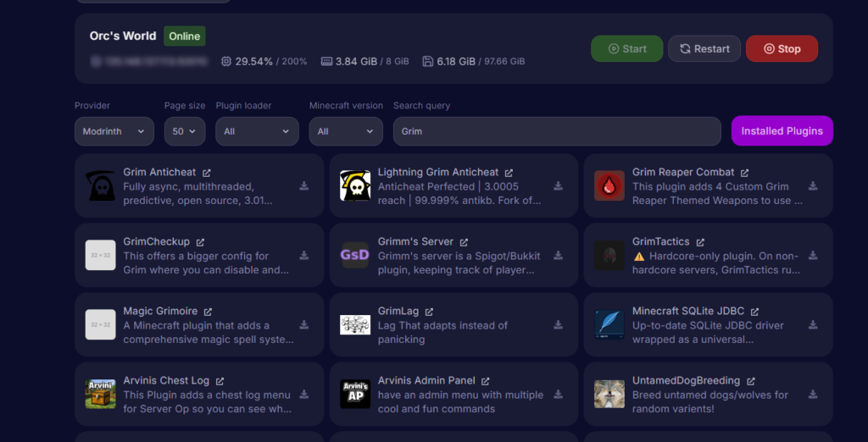Click the 3.84 GiB memory value

point(356,62)
